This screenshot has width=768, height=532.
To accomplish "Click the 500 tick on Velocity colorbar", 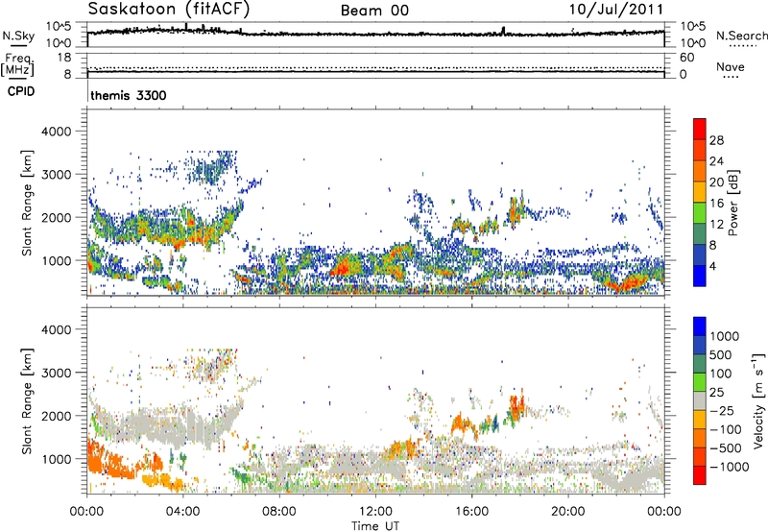I will tap(723, 354).
